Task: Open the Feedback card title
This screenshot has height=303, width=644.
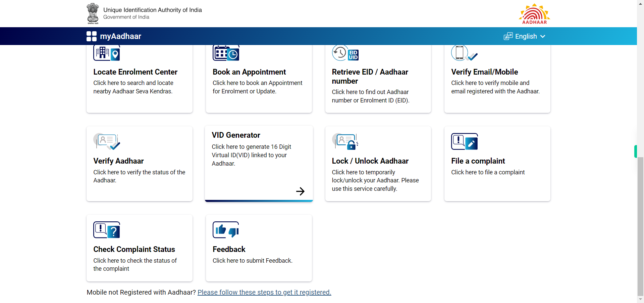Action: [229, 249]
